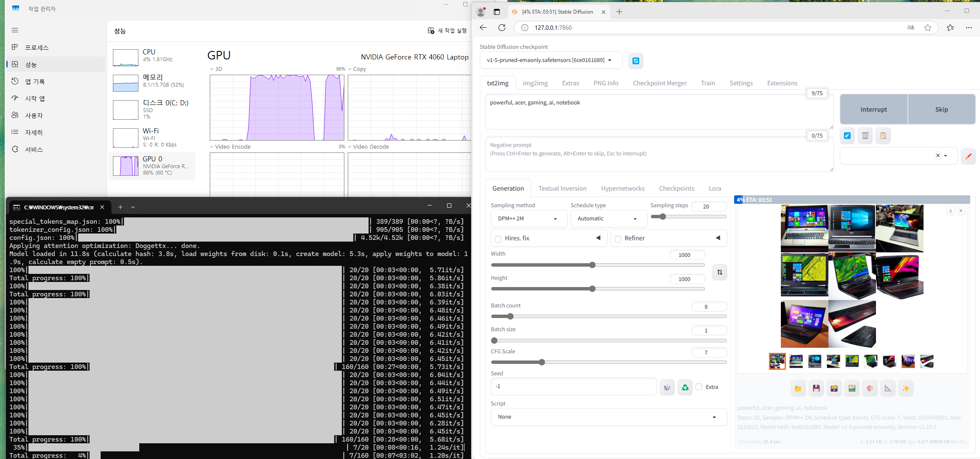Open a new browser tab with the plus icon
This screenshot has width=980, height=459.
[x=619, y=12]
